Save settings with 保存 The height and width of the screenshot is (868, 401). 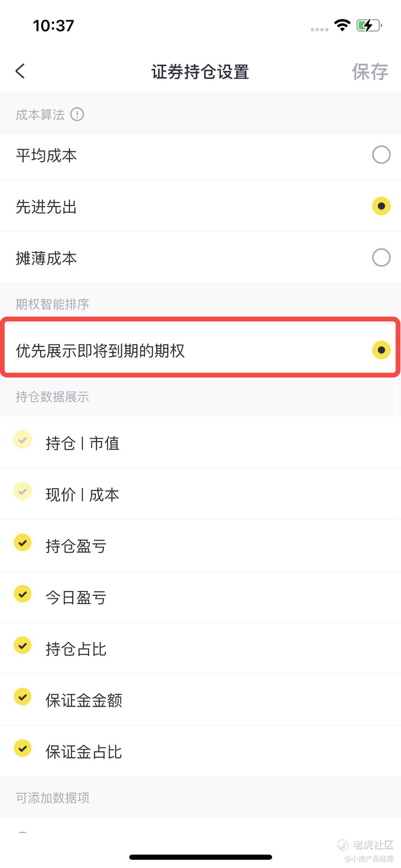click(x=370, y=72)
